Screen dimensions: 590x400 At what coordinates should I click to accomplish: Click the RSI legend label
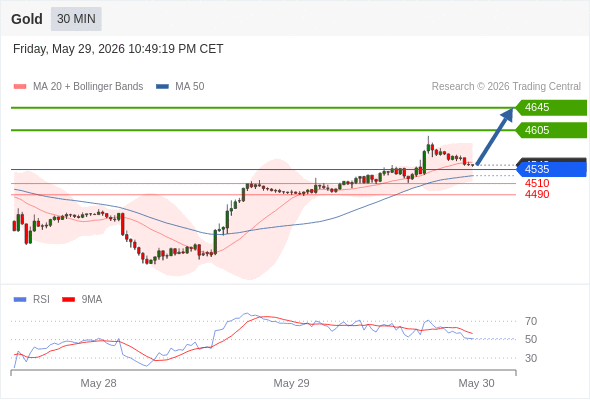[x=41, y=300]
